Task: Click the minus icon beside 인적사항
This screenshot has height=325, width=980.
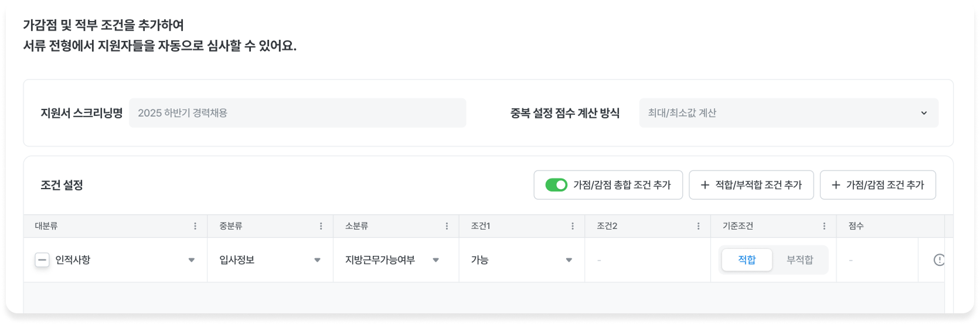Action: pos(42,260)
